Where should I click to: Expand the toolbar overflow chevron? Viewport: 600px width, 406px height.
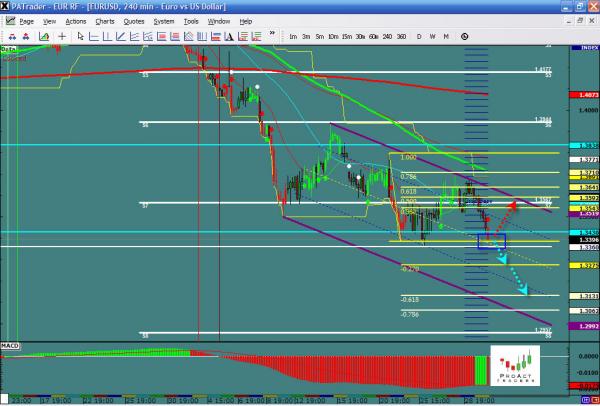[273, 35]
